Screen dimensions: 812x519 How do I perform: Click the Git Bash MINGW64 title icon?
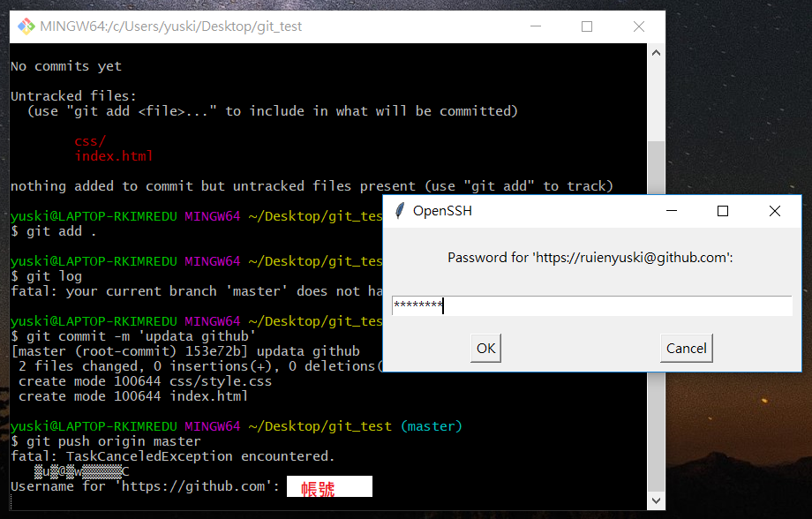pyautogui.click(x=26, y=26)
